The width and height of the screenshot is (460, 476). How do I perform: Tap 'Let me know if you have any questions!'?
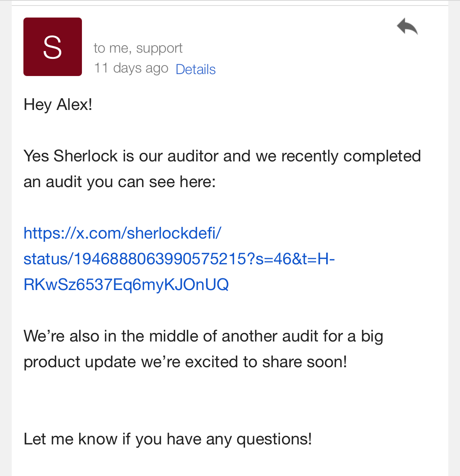coord(167,439)
